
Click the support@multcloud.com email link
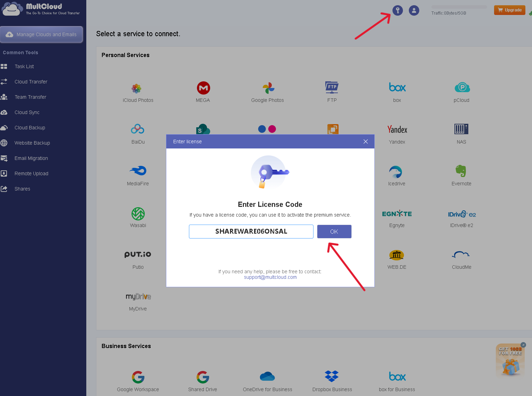[x=270, y=277]
